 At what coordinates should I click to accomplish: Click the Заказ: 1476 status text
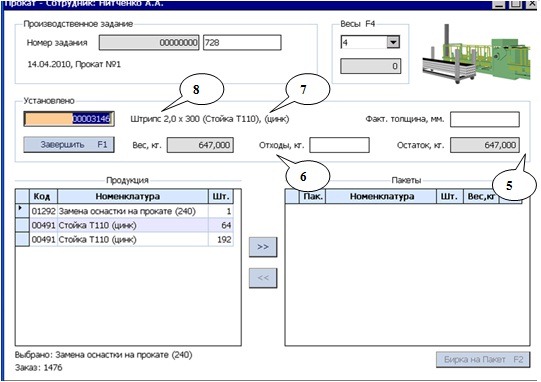[x=39, y=368]
